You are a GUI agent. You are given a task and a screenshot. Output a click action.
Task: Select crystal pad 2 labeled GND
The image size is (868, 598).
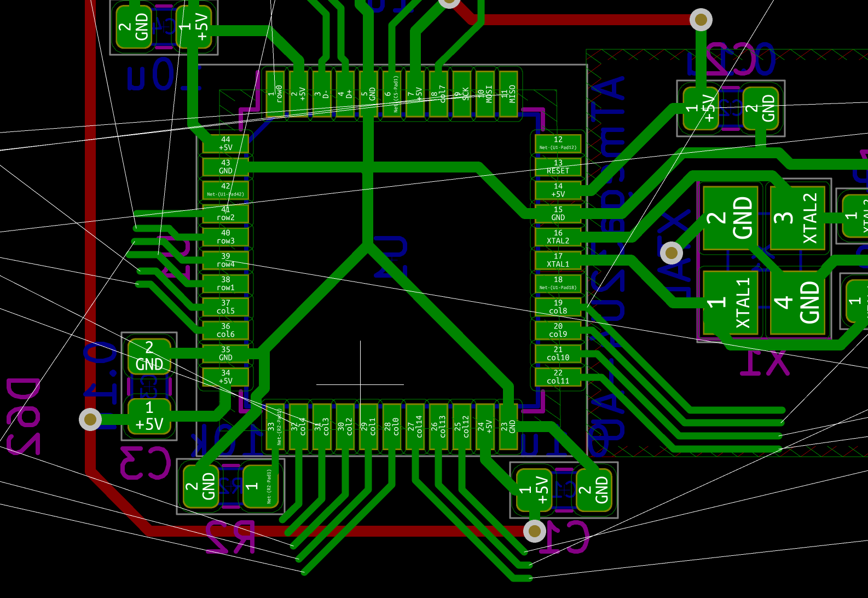(731, 218)
